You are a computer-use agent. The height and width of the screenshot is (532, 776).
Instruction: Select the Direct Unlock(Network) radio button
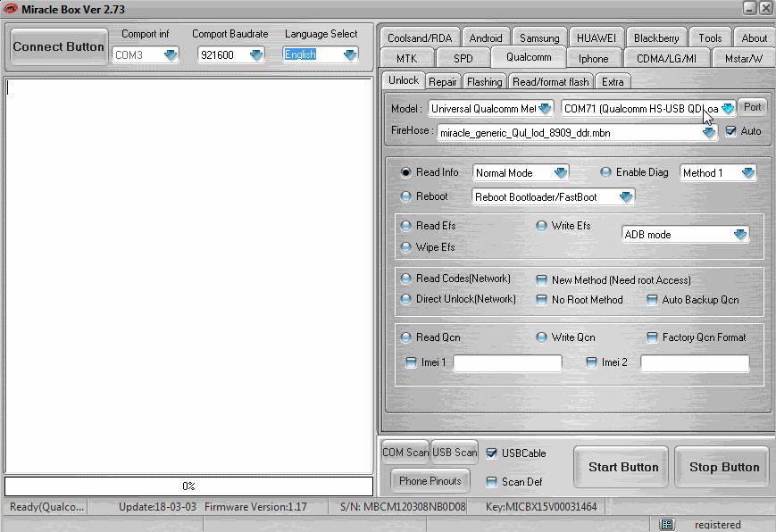tap(405, 299)
